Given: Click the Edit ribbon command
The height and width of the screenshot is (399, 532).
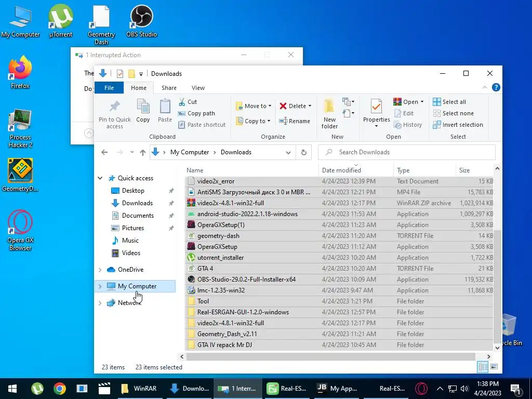Looking at the screenshot, I should [x=404, y=113].
